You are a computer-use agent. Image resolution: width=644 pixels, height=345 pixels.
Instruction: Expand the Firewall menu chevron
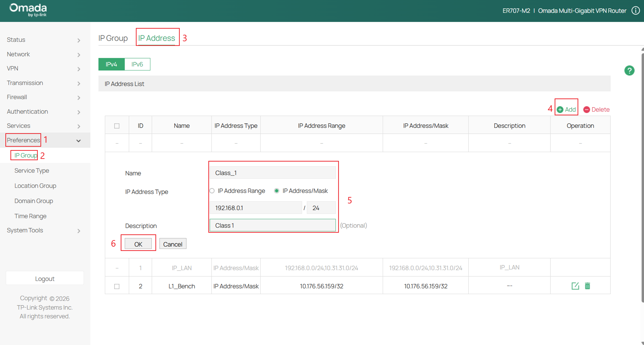[x=79, y=98]
